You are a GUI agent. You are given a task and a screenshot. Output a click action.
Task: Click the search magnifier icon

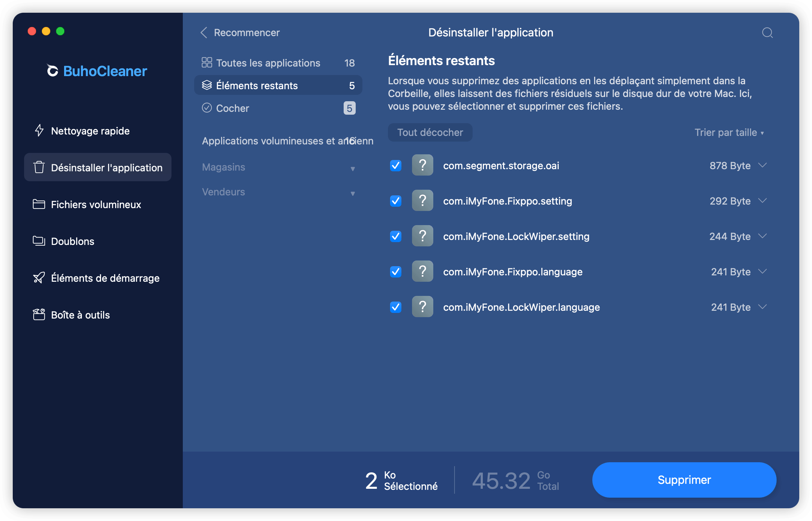tap(767, 33)
